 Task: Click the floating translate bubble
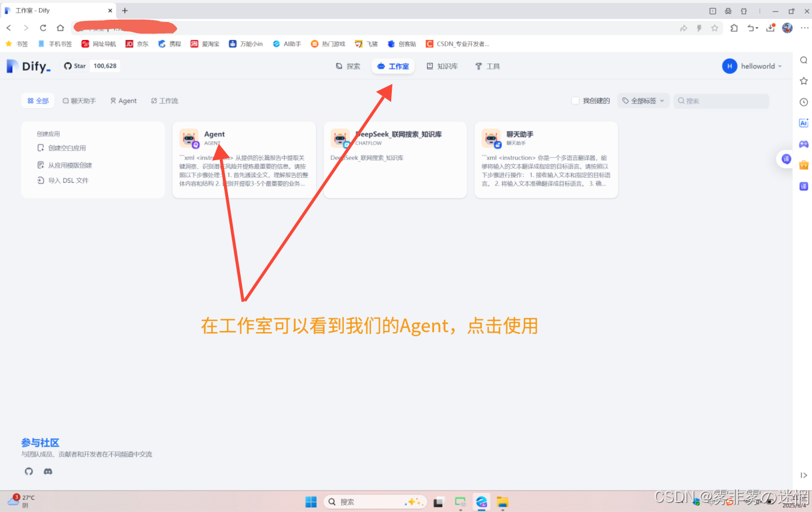pyautogui.click(x=786, y=159)
